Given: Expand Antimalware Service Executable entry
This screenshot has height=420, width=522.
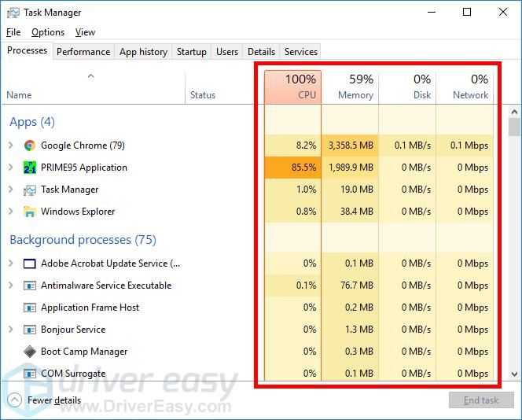Looking at the screenshot, I should click(x=11, y=285).
